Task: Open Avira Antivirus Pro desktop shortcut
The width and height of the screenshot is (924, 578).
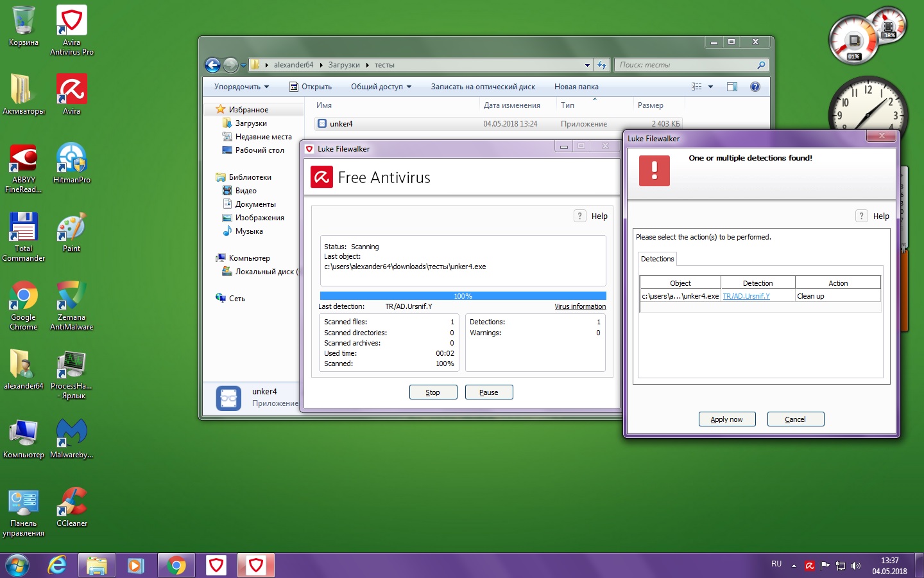Action: point(71,22)
